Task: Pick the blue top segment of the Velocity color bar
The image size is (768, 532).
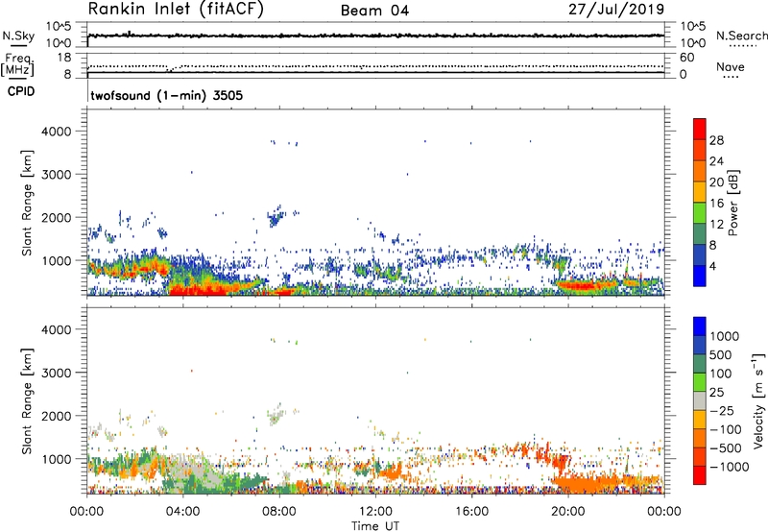Action: pos(700,326)
